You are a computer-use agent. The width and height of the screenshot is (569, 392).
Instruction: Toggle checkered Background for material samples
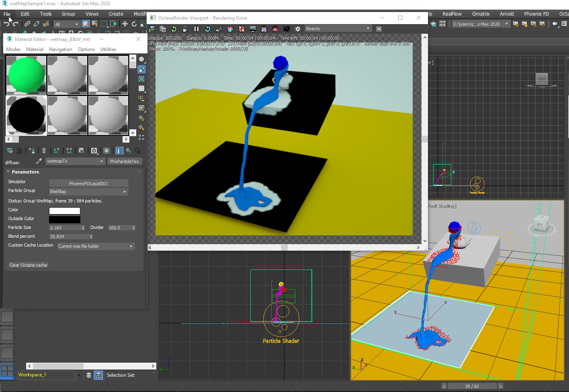[x=141, y=79]
